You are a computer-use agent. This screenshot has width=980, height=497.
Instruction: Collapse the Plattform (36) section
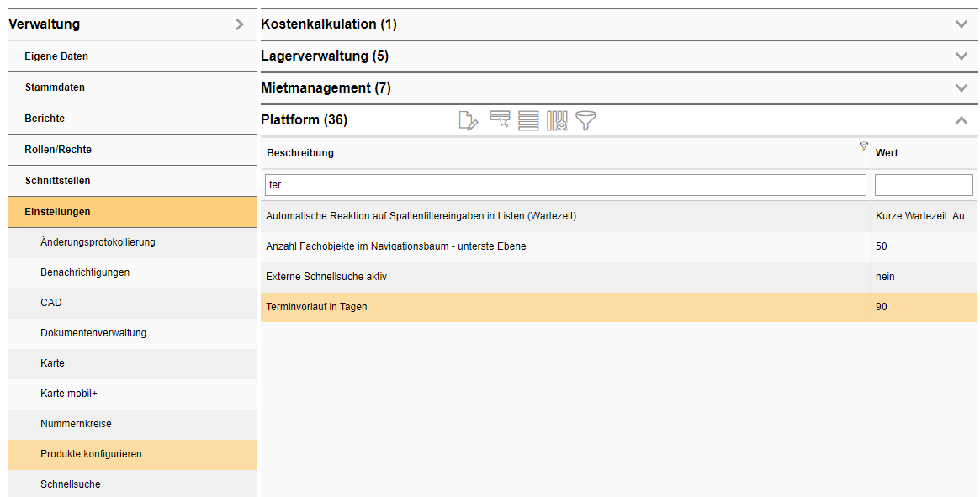point(960,120)
